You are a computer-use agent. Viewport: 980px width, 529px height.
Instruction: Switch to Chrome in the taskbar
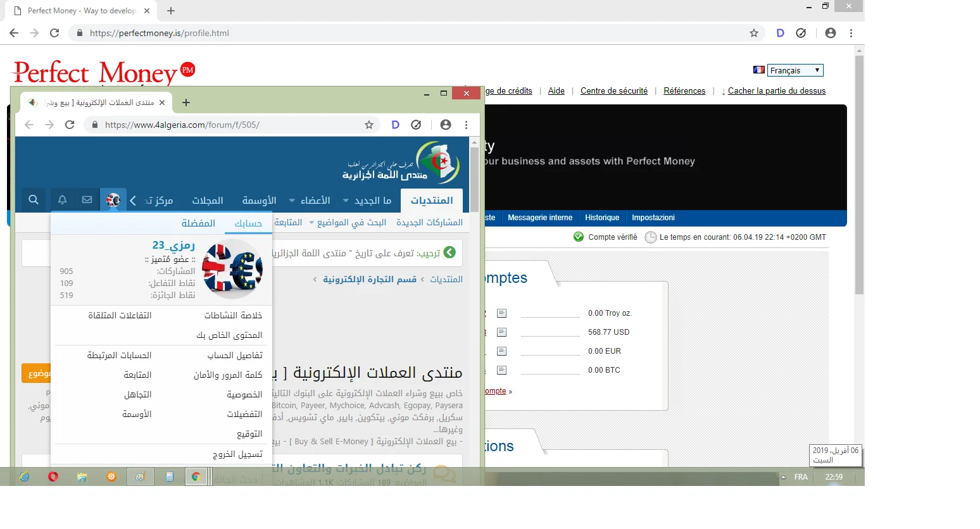(196, 476)
